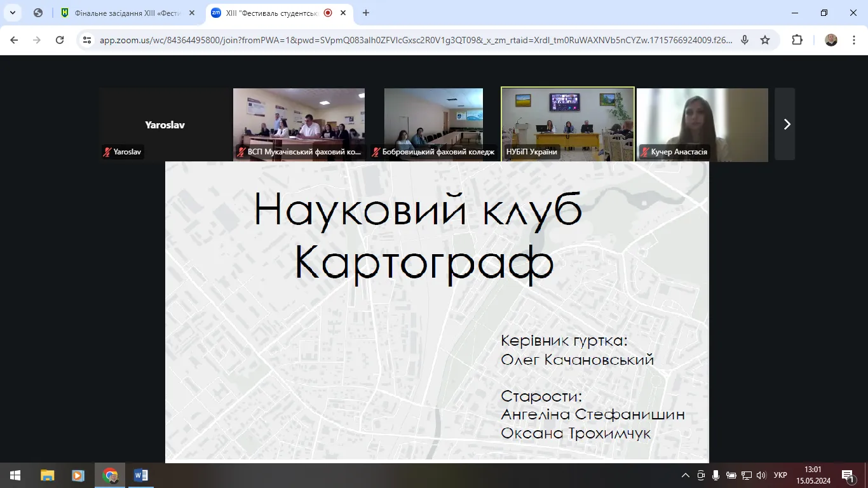
Task: Start voice search with the microphone icon
Action: tap(743, 39)
